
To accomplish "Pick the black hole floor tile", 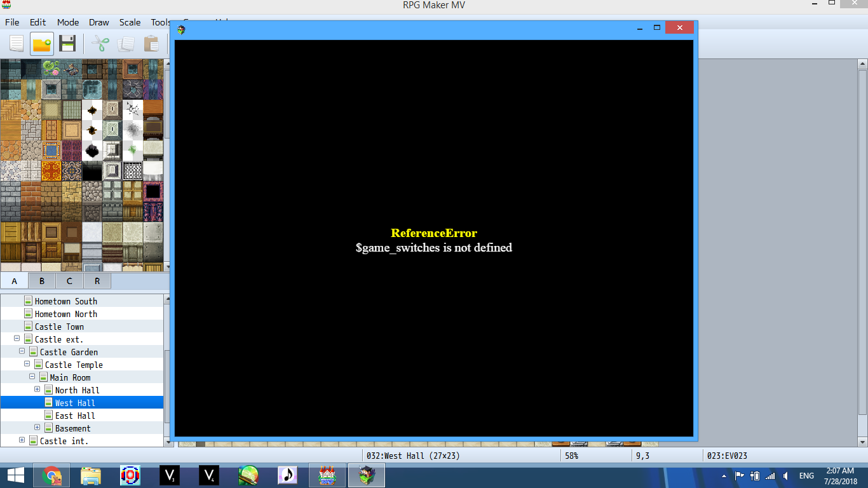I will (153, 191).
